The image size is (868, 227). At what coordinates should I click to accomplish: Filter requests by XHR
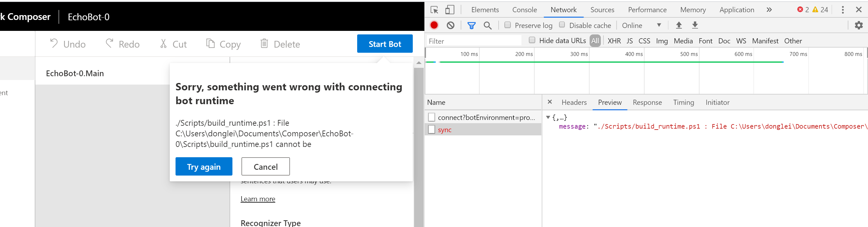point(614,41)
